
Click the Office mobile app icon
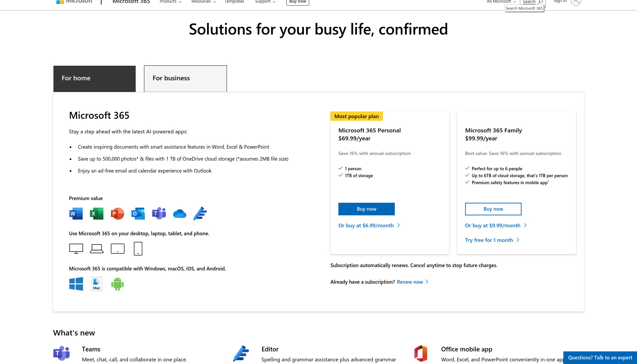(x=421, y=353)
